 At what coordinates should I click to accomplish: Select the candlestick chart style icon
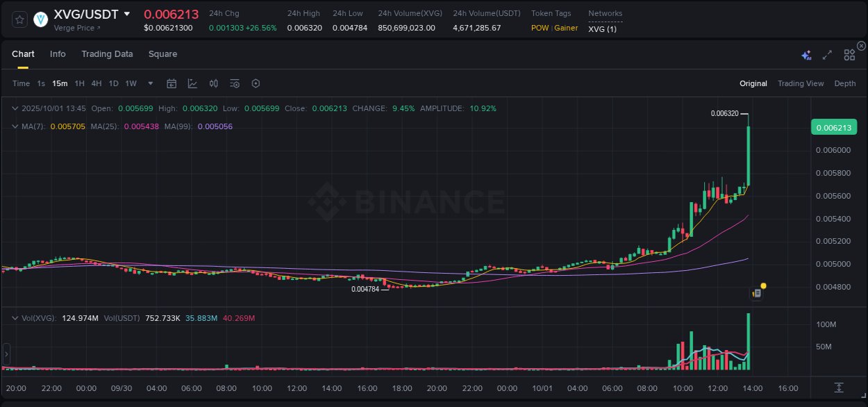point(213,83)
